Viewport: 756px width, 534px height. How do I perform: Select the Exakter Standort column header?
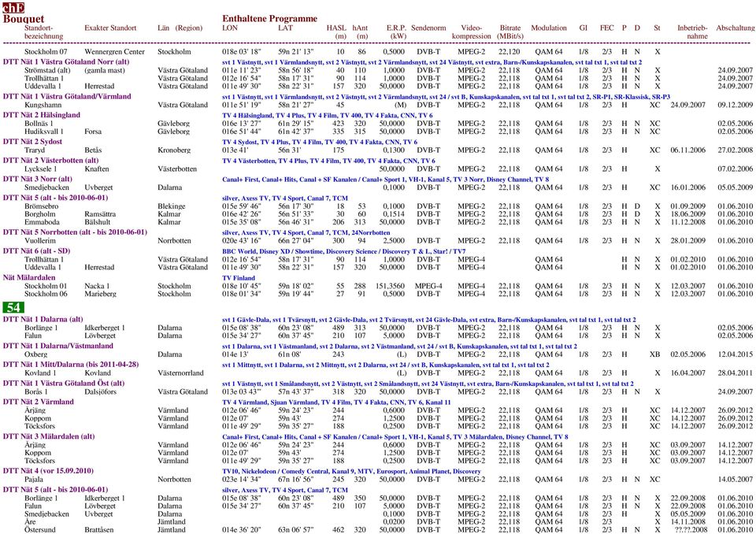pos(110,28)
